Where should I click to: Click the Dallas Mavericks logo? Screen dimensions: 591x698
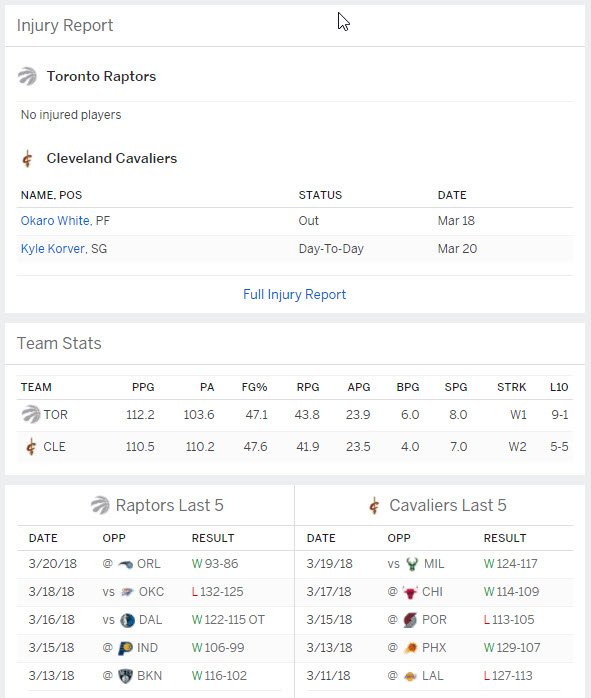pos(127,620)
